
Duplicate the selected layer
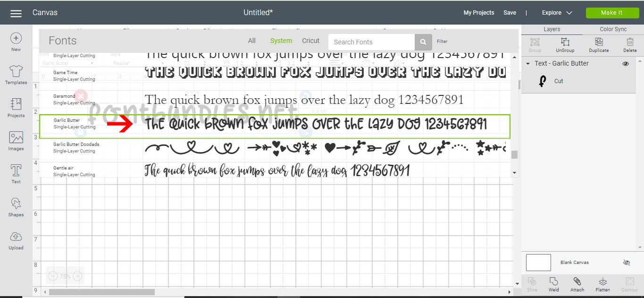coord(599,45)
